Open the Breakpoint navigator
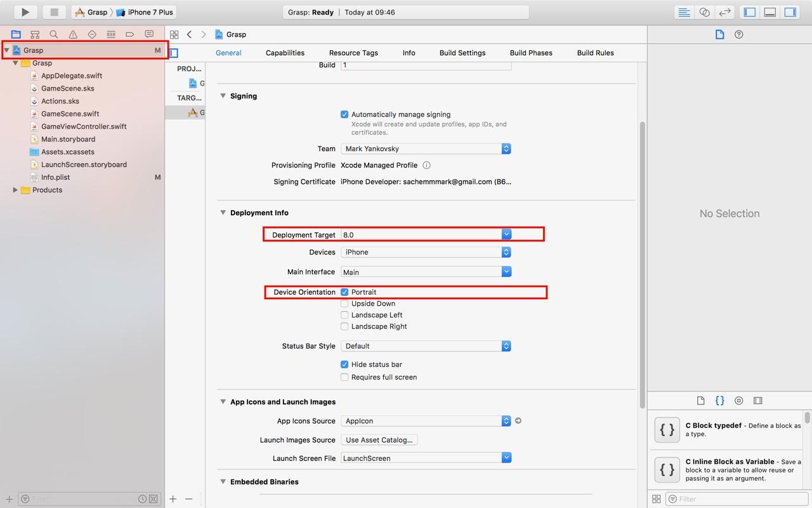 pos(130,34)
